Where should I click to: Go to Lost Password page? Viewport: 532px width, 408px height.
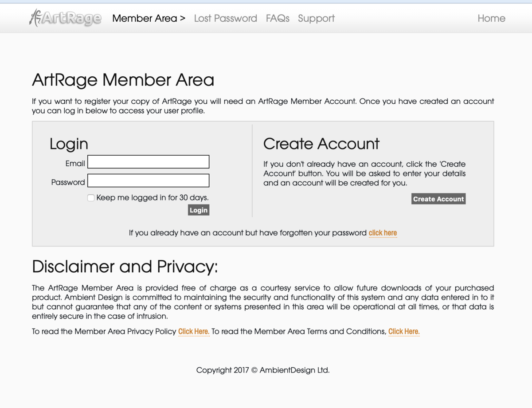click(226, 18)
